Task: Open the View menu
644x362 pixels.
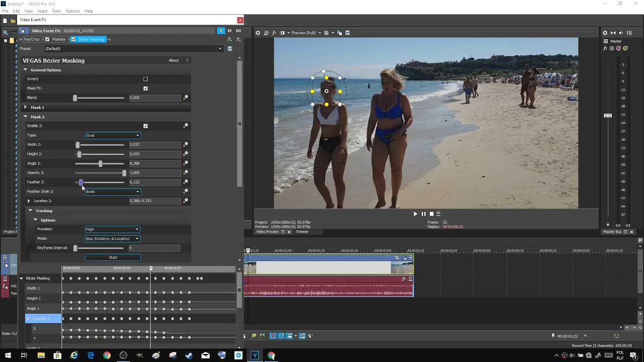Action: 29,11
